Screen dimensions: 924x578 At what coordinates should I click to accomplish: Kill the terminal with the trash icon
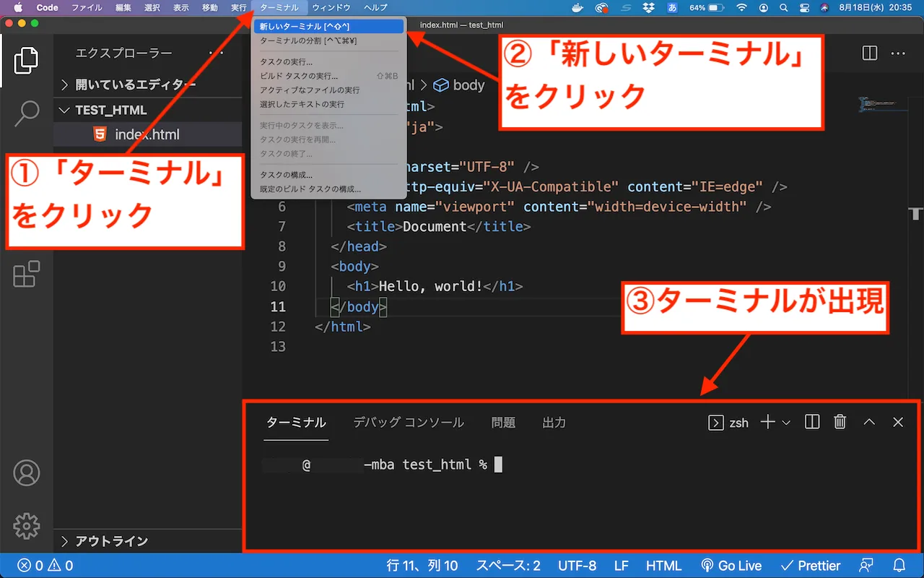(840, 421)
